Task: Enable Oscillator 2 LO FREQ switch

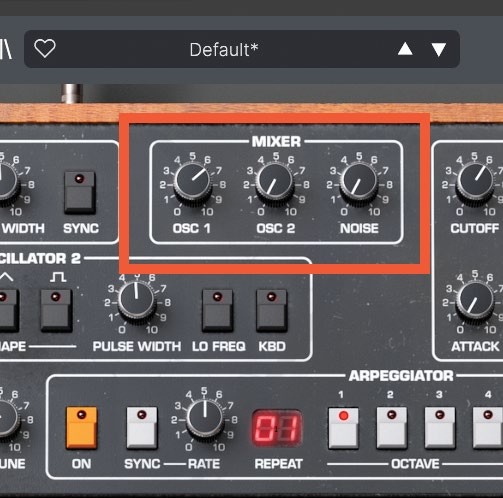Action: click(x=218, y=311)
